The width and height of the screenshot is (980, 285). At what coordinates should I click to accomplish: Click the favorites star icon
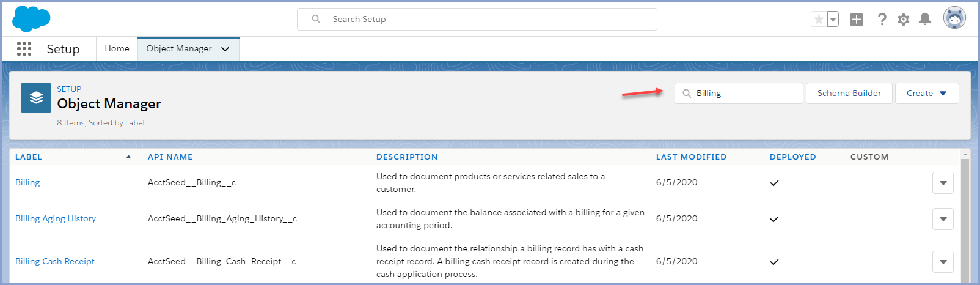pyautogui.click(x=819, y=20)
